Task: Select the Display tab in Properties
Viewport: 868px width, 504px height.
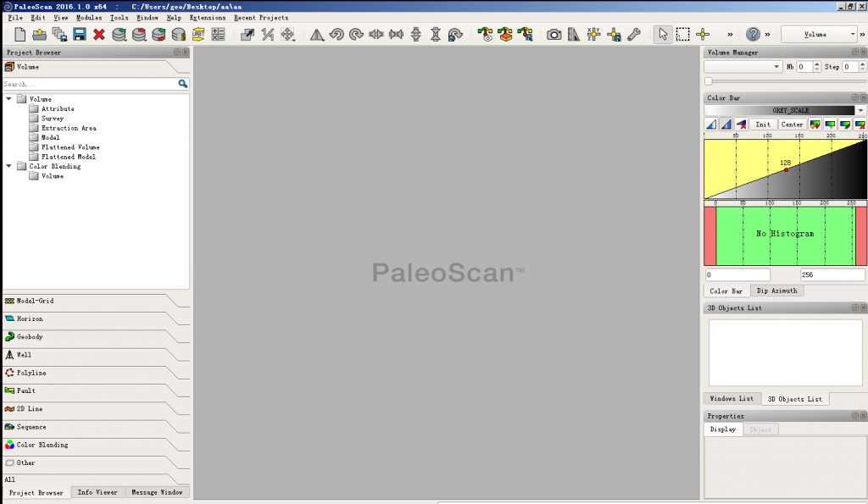Action: (723, 429)
